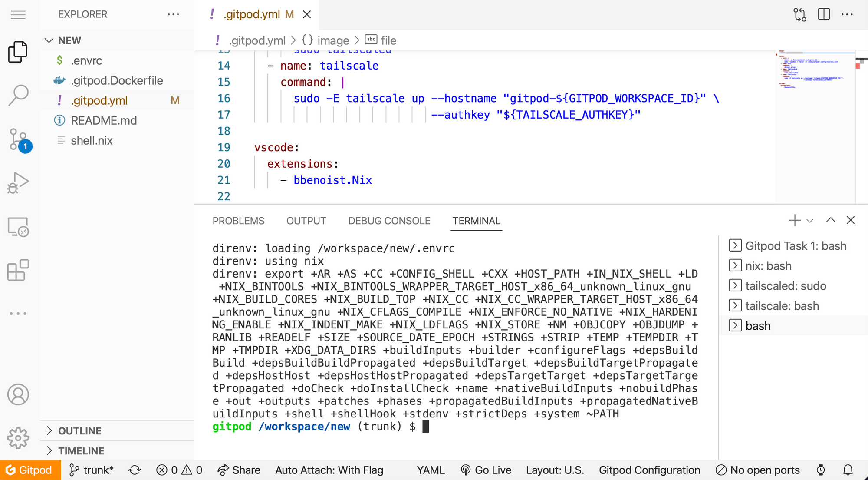Open the Remote Explorer view
868x480 pixels.
(18, 226)
